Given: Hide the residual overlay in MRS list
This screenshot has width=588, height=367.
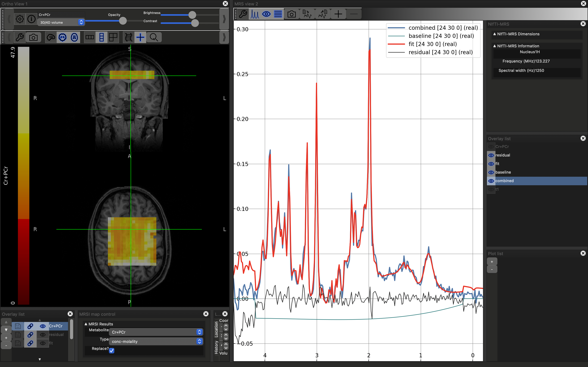Looking at the screenshot, I should tap(491, 155).
